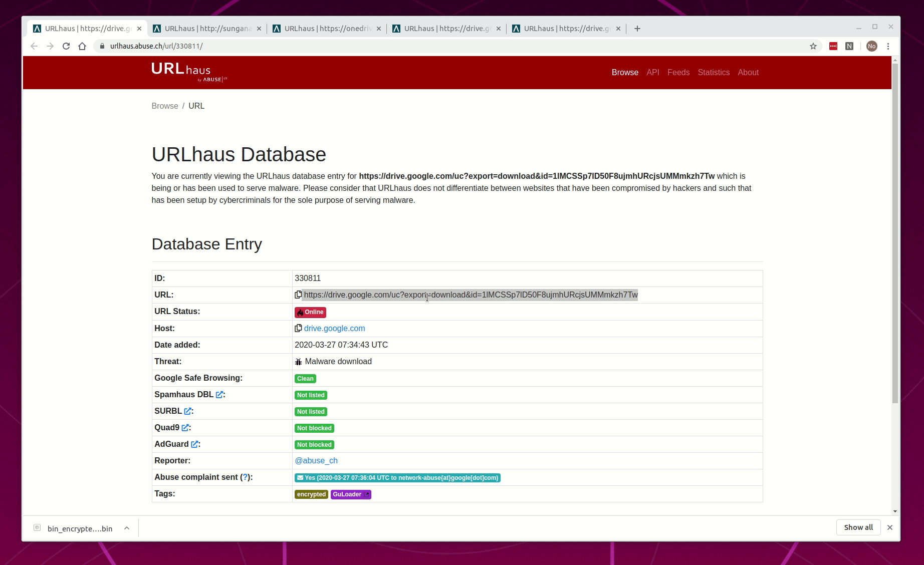This screenshot has height=565, width=924.
Task: Click the abuse complaint sent Yes badge
Action: point(397,478)
